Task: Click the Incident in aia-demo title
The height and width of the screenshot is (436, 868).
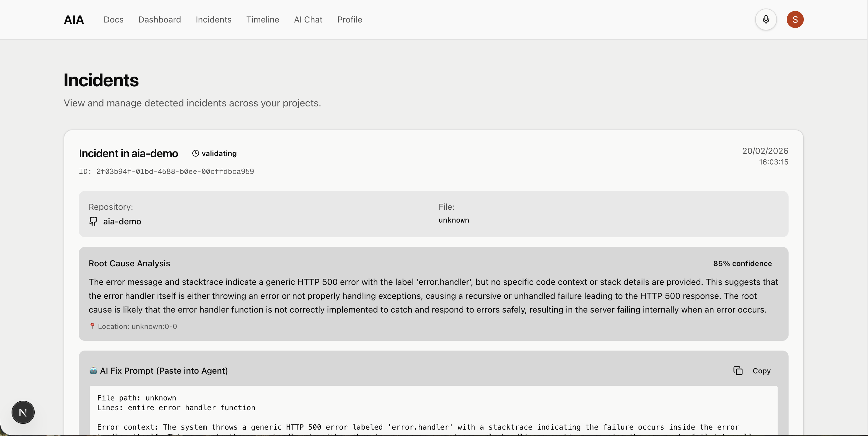Action: pyautogui.click(x=128, y=154)
